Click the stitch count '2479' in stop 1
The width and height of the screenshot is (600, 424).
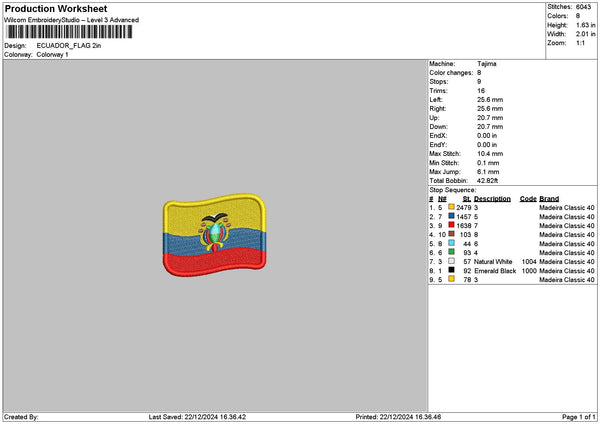464,208
